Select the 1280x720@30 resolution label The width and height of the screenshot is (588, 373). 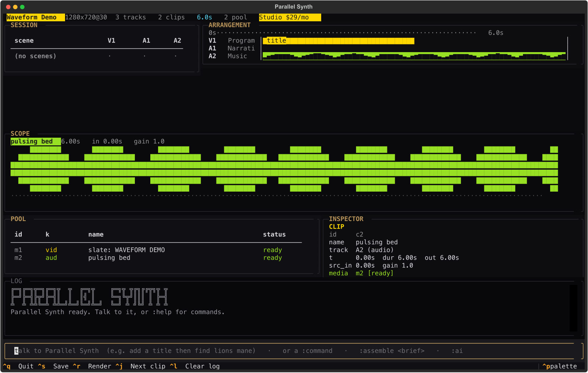[x=86, y=17]
